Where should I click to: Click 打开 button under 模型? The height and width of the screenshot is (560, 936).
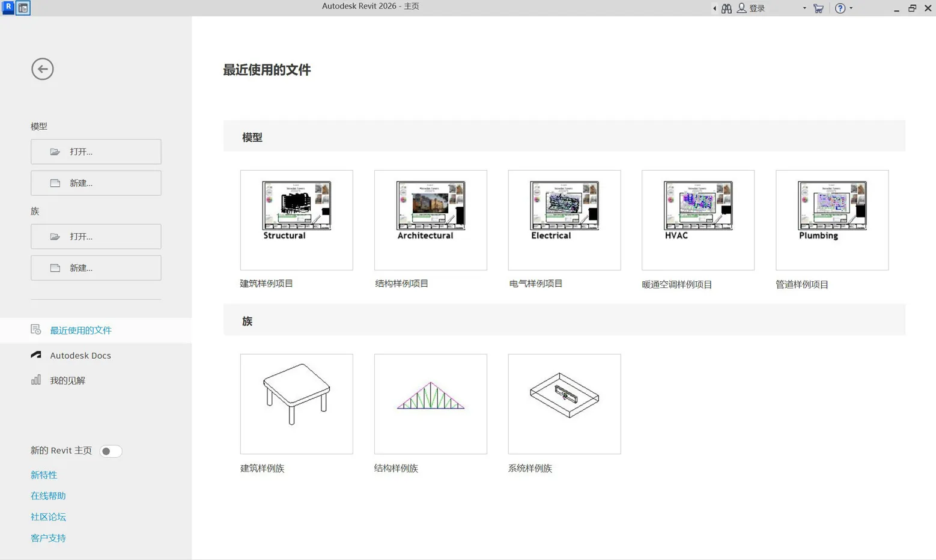pos(96,152)
